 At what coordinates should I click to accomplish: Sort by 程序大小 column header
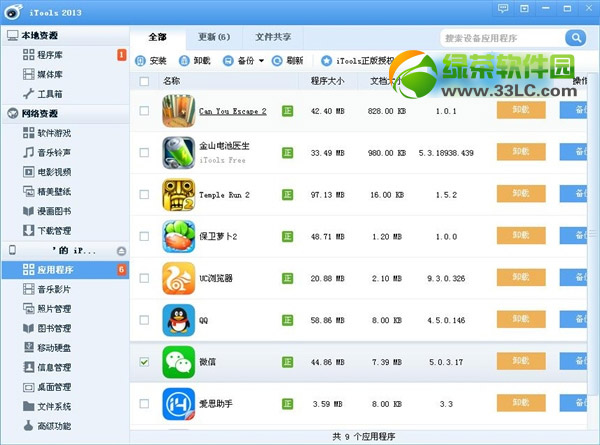(x=327, y=80)
